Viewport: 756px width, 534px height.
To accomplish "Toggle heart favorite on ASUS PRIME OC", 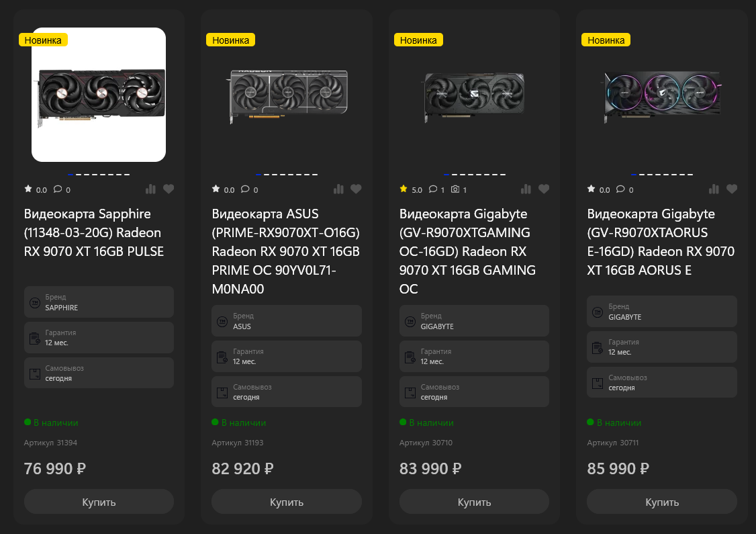I will (356, 189).
